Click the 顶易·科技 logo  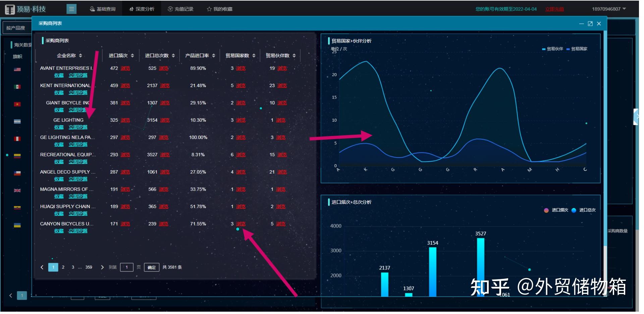coord(25,9)
